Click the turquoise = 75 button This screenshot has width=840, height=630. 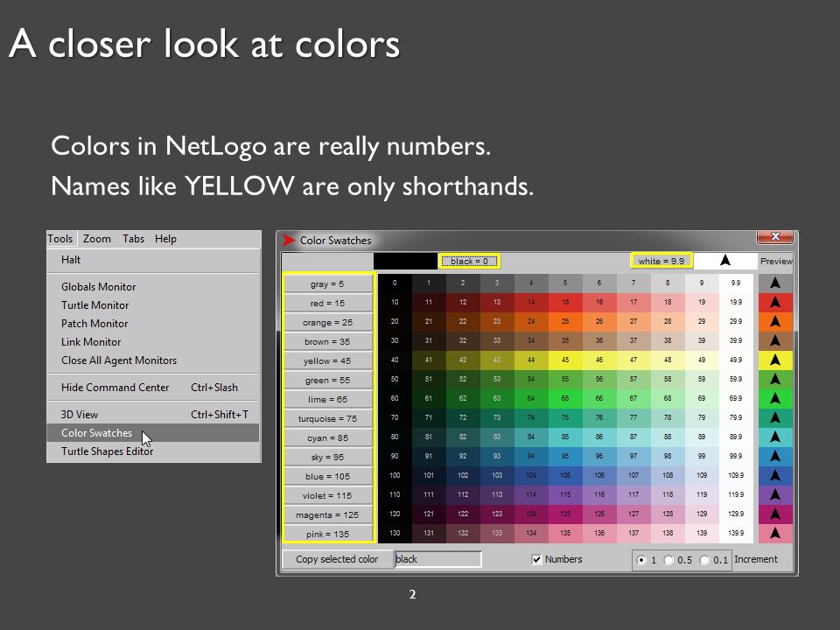click(327, 419)
